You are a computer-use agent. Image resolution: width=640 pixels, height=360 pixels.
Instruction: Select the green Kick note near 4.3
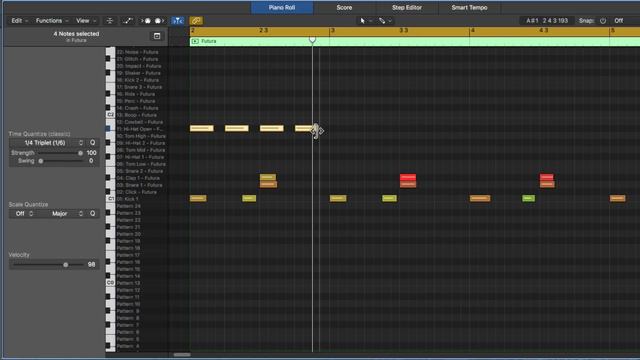tap(529, 198)
